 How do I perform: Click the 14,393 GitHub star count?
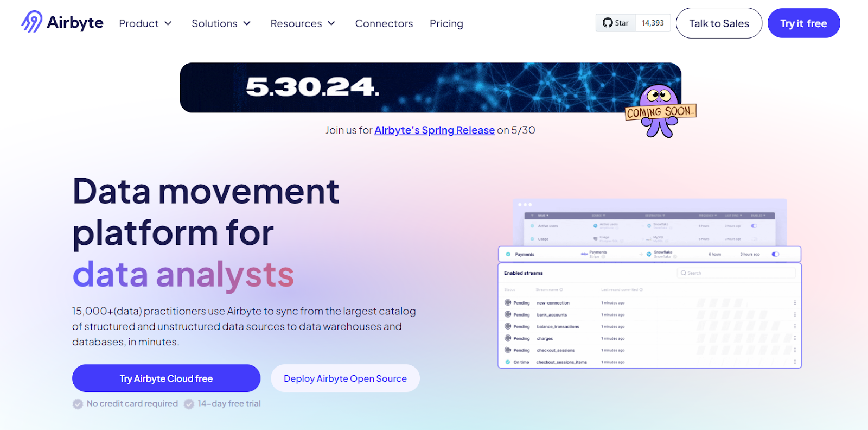point(653,23)
